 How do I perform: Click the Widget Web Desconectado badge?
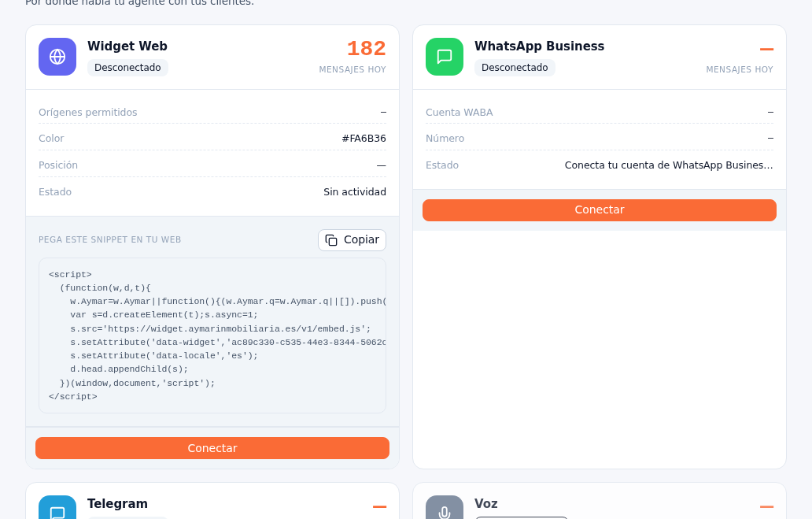127,68
